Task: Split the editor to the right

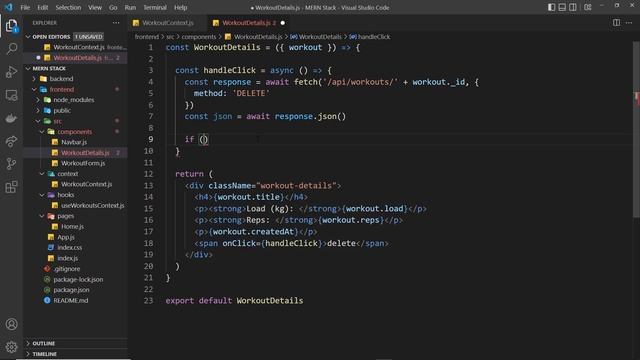Action: tap(616, 23)
